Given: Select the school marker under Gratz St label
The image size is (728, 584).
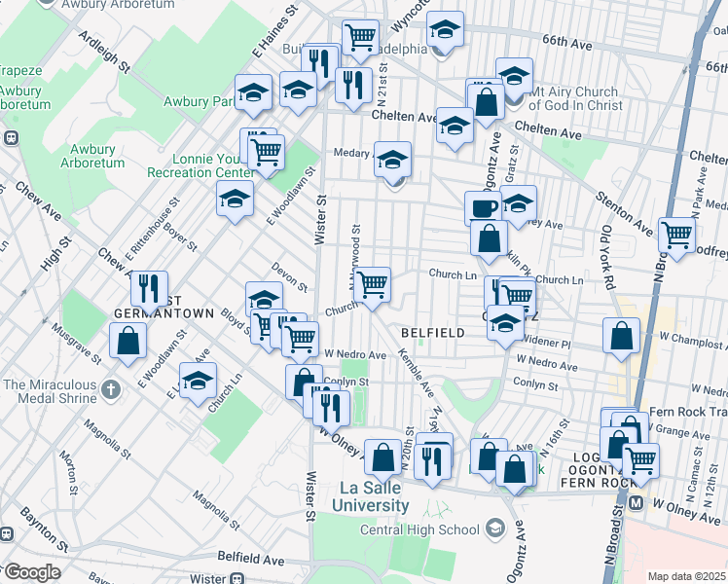Looking at the screenshot, I should [x=518, y=204].
